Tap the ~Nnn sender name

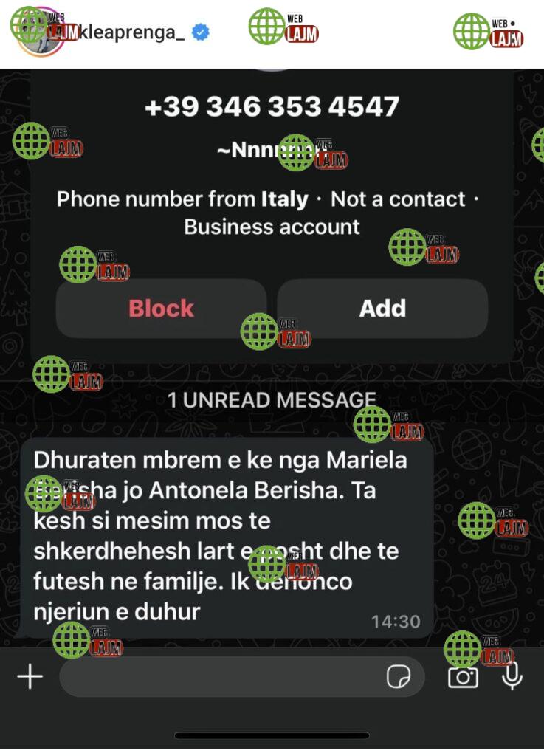click(265, 150)
